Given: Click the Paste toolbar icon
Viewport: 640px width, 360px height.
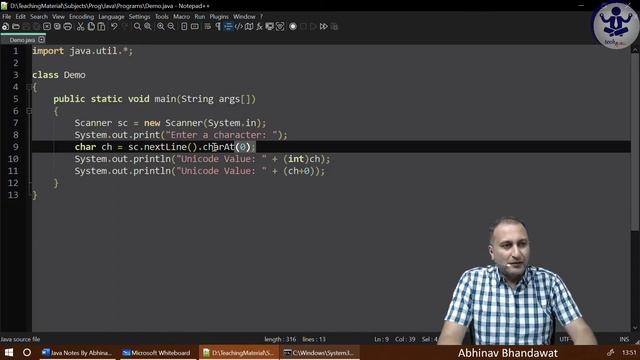Looking at the screenshot, I should tap(101, 27).
